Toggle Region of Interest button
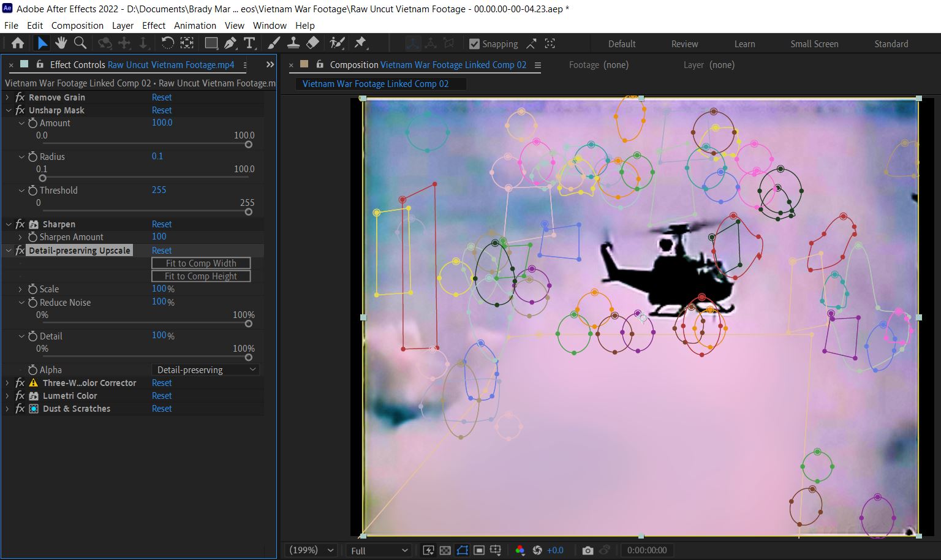The width and height of the screenshot is (941, 560). click(x=479, y=550)
